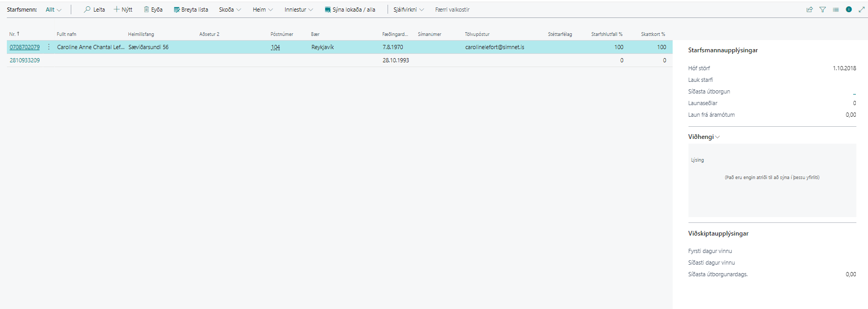The height and width of the screenshot is (309, 868).
Task: Click the Heimilisfang column header
Action: (141, 34)
